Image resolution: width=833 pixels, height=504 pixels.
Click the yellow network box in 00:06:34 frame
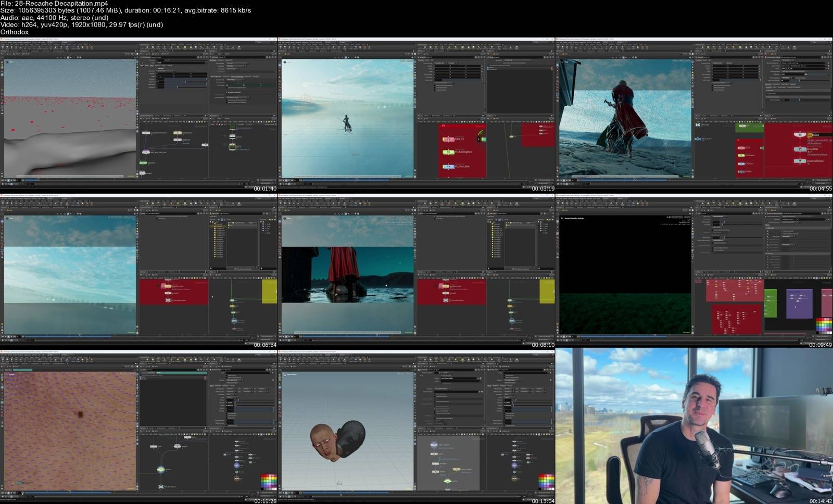pos(269,292)
